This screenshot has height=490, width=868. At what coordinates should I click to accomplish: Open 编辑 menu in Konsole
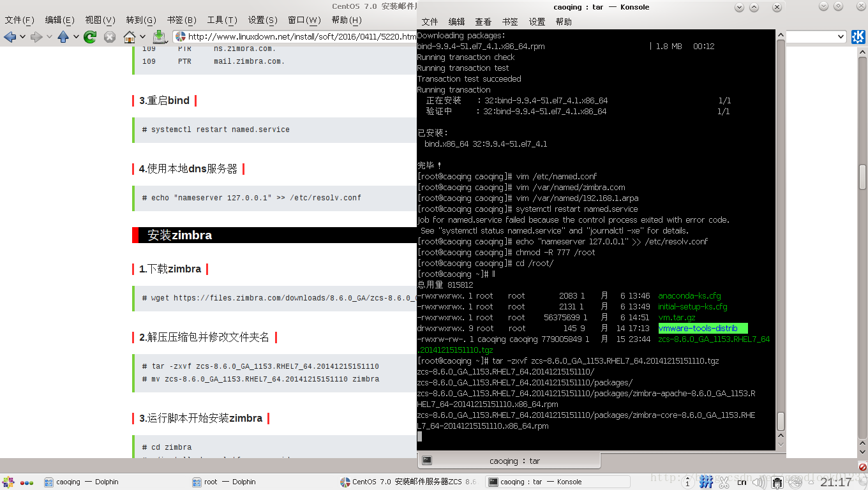pos(456,22)
